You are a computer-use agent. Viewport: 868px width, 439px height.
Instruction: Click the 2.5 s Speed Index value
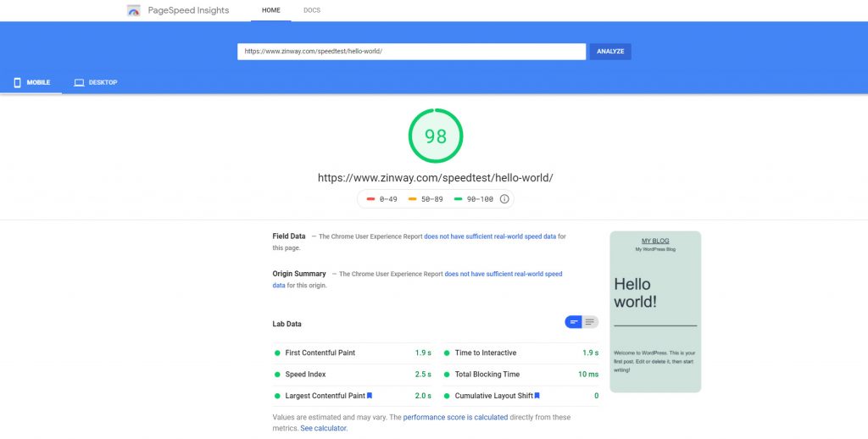click(x=423, y=375)
